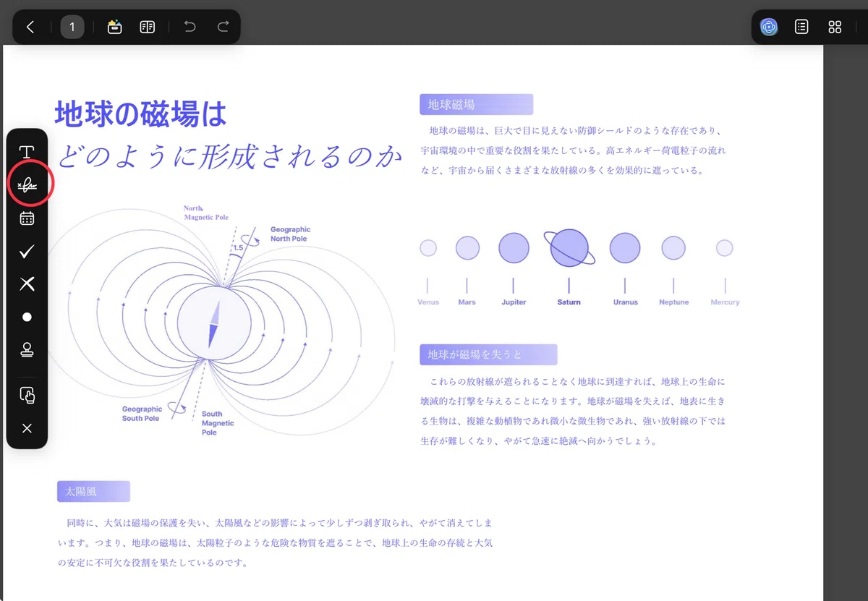Viewport: 868px width, 601px height.
Task: Click the South Magnetic Pole label
Action: tap(218, 423)
